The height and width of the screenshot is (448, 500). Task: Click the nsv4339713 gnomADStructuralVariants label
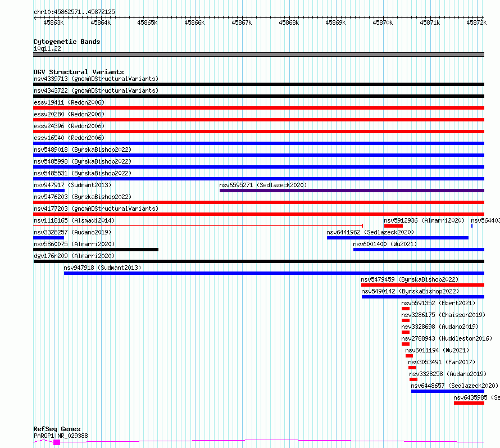click(96, 79)
